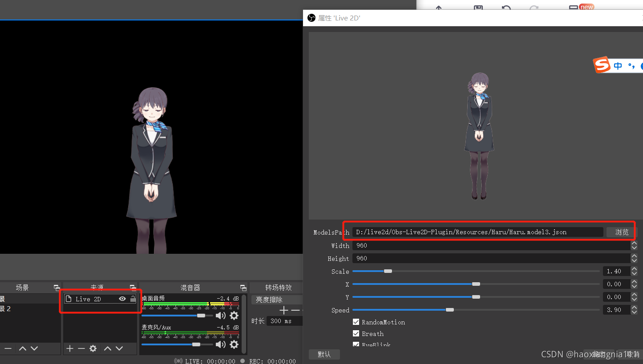Click the OBS logo in properties title bar

(311, 18)
